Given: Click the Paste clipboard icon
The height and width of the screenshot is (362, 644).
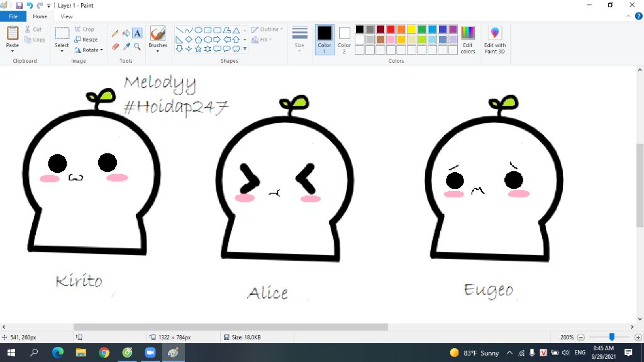Looking at the screenshot, I should 13,33.
